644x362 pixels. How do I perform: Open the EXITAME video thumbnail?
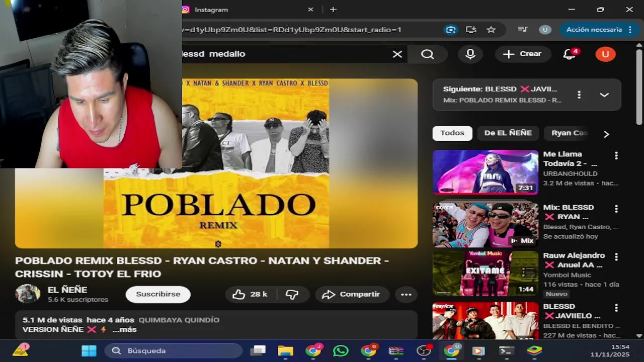coord(486,274)
